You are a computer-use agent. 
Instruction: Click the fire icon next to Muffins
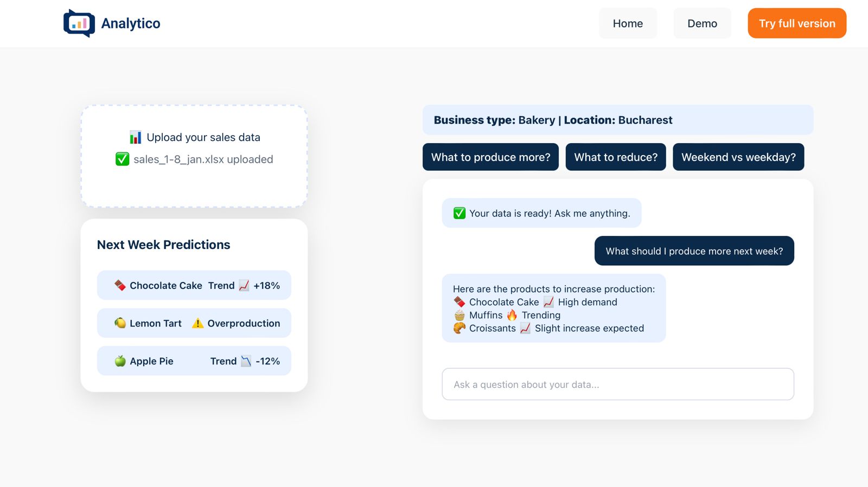[512, 315]
